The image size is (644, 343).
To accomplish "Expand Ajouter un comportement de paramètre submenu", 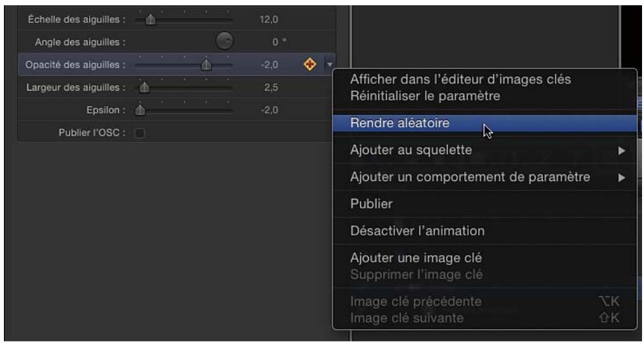I will click(485, 178).
